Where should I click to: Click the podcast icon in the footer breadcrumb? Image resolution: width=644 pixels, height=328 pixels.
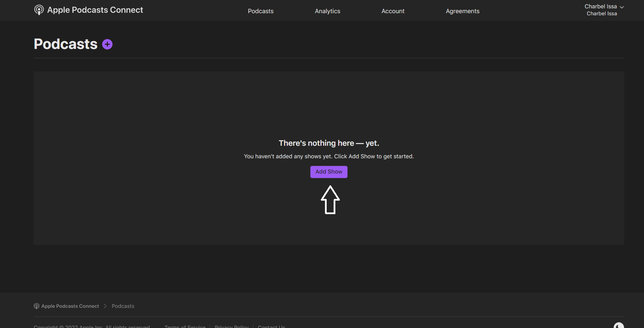(x=36, y=306)
